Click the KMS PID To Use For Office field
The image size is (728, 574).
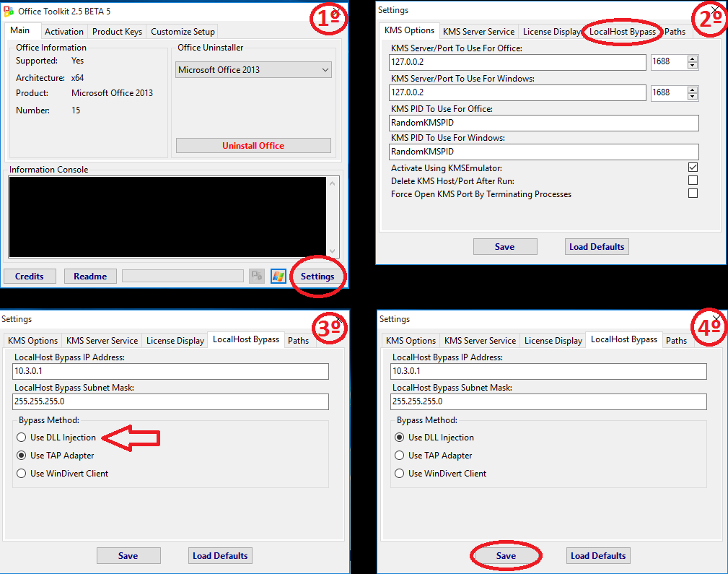tap(544, 123)
